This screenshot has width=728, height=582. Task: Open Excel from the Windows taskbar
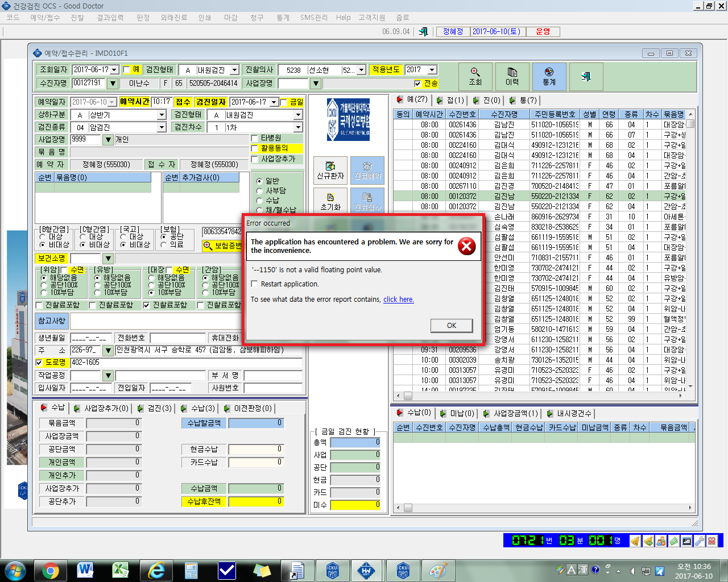(x=121, y=570)
